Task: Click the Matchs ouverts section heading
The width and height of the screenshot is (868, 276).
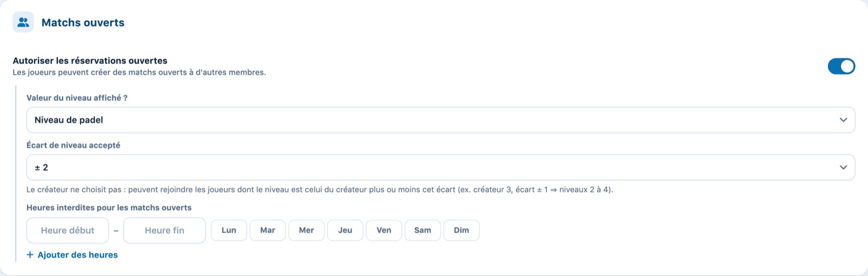Action: point(83,23)
